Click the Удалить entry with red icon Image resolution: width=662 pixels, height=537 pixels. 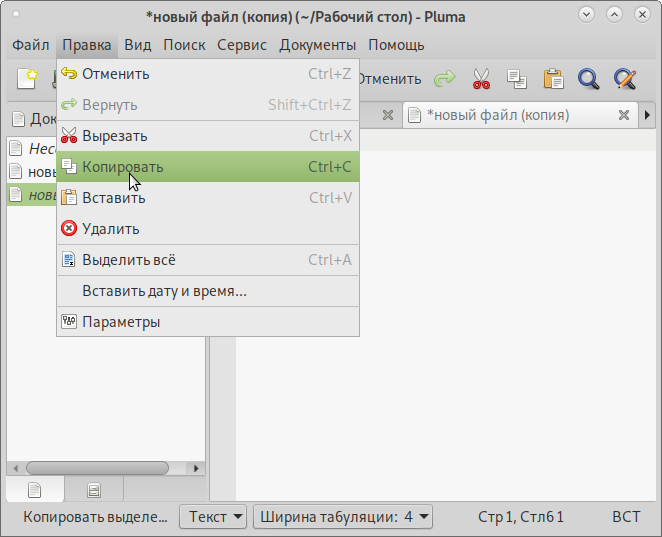tap(110, 229)
